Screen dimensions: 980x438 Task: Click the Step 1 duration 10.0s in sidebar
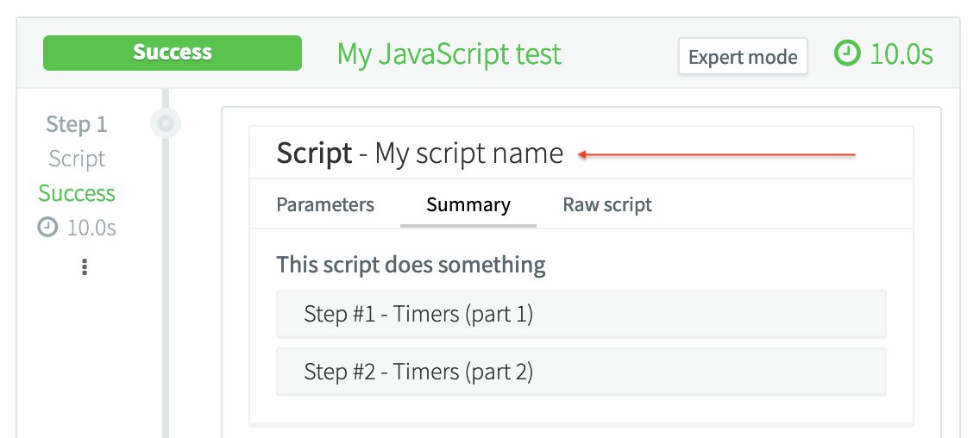(91, 228)
